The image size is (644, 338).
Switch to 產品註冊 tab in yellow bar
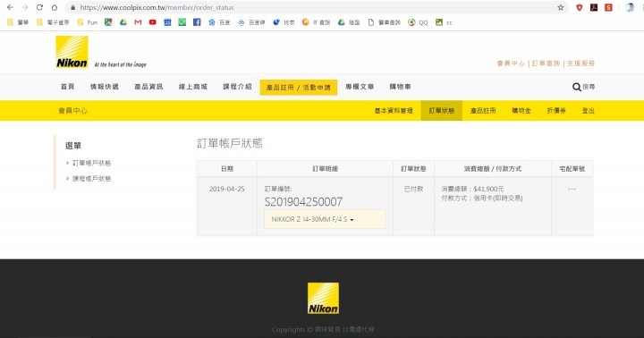[483, 111]
